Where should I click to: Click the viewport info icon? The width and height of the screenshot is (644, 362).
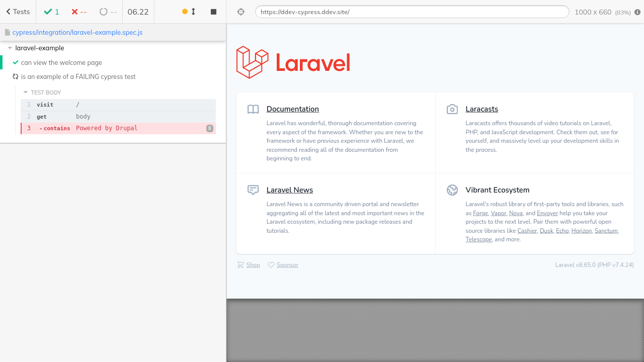pos(637,12)
